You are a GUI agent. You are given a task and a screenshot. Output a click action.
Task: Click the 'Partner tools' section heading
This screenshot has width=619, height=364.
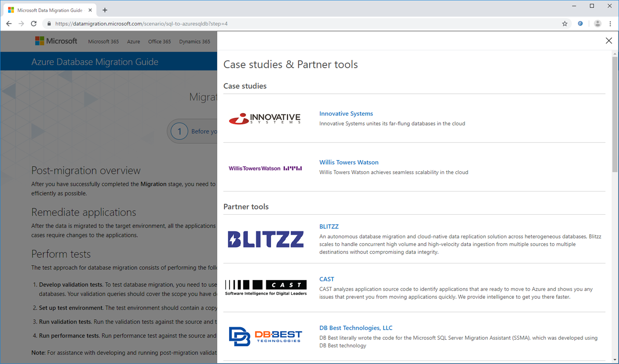point(246,206)
